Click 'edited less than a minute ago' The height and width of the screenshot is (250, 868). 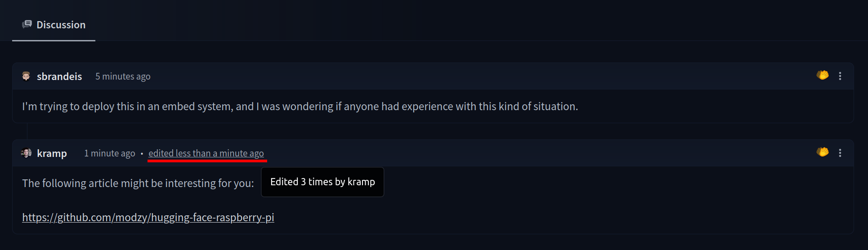click(x=206, y=153)
